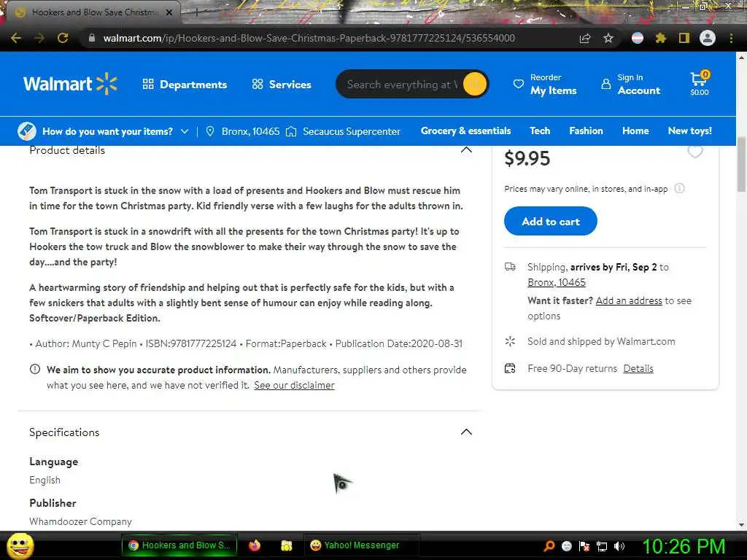Click the tray search magnifier icon

549,546
